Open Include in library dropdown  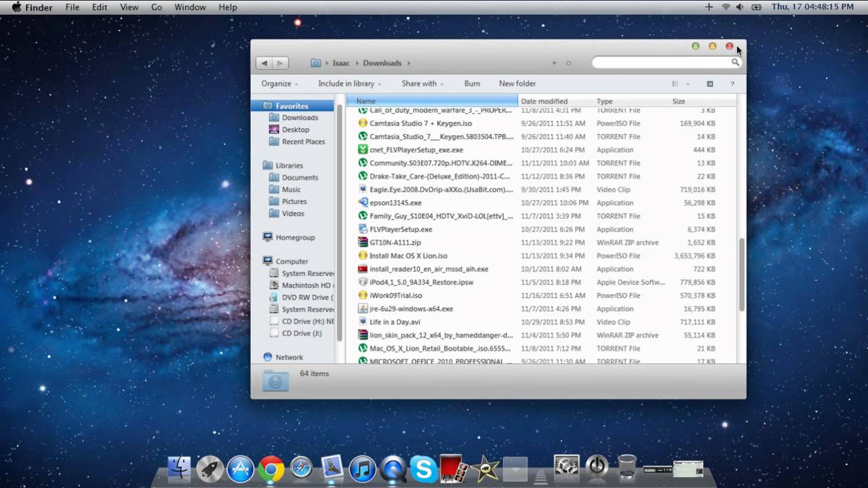pyautogui.click(x=349, y=83)
